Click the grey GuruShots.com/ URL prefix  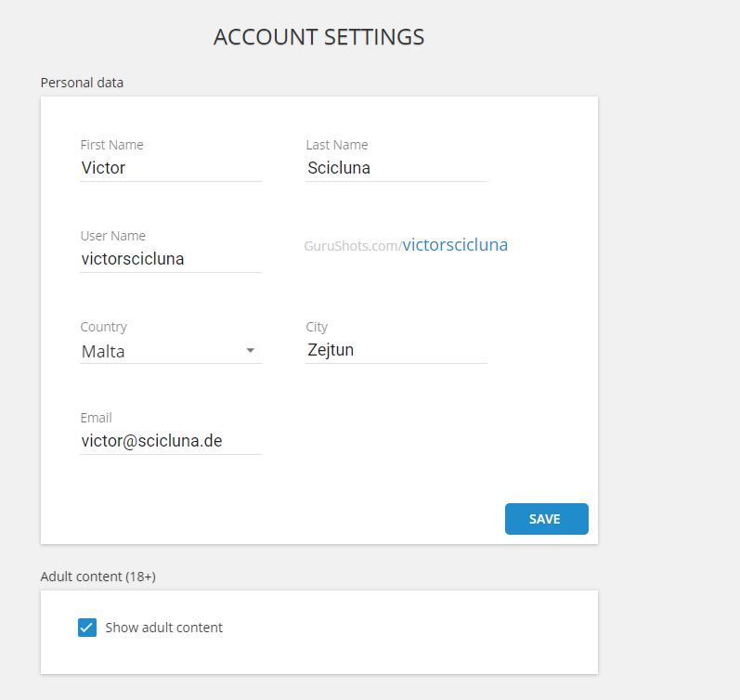[353, 246]
